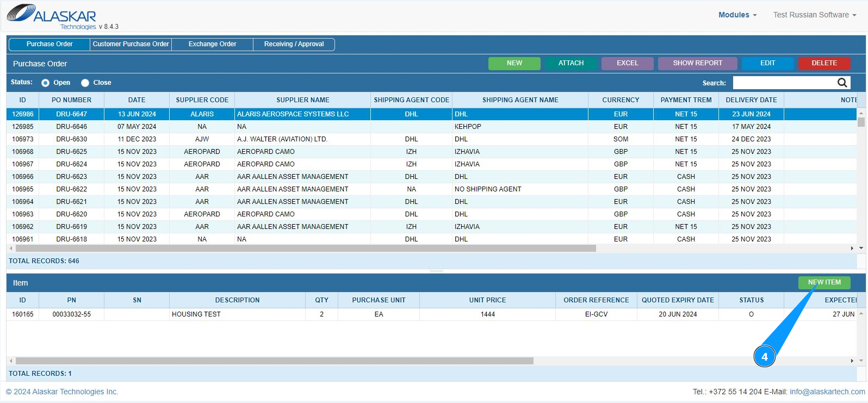Viewport: 868px width, 403px height.
Task: Select the Close status radio button
Action: click(85, 83)
